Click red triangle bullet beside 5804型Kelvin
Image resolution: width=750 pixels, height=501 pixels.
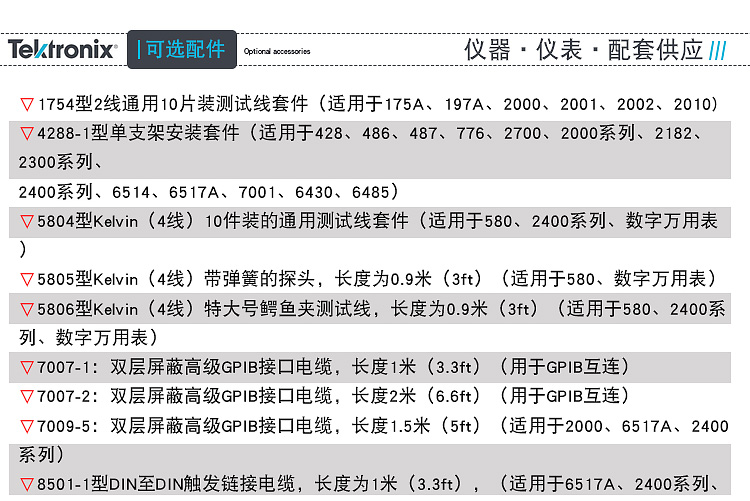pyautogui.click(x=27, y=221)
